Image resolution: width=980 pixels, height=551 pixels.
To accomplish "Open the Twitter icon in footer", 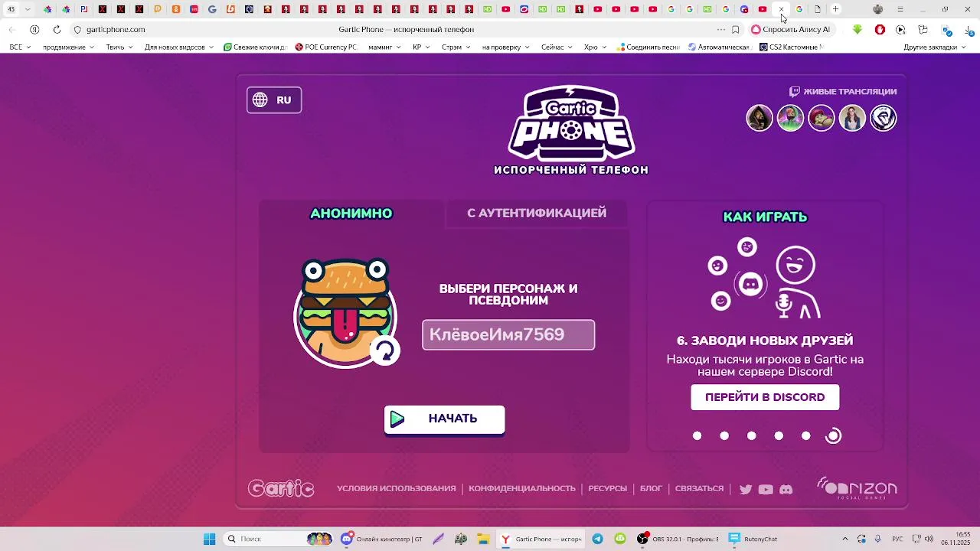I will 746,490.
